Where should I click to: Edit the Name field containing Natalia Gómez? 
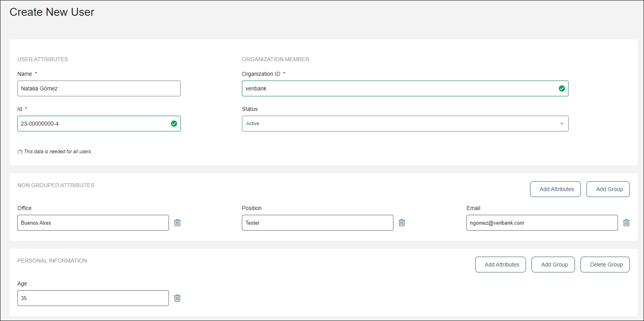click(x=99, y=88)
